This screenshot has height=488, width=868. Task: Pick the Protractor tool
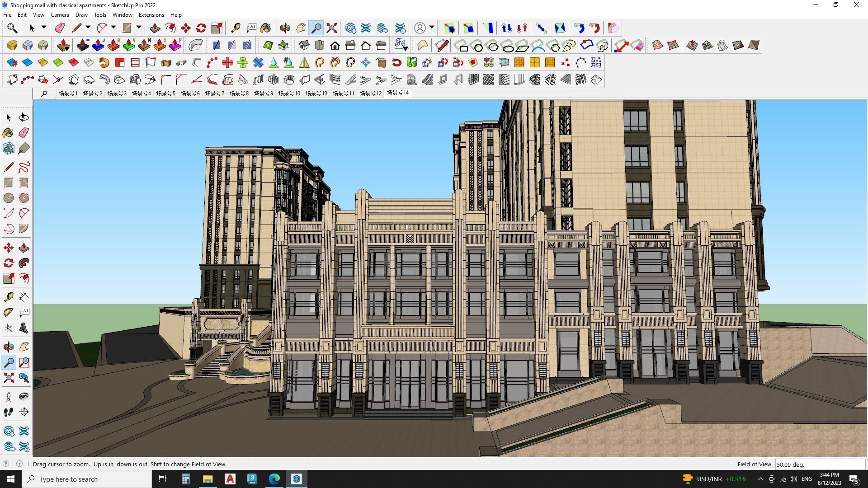[9, 312]
